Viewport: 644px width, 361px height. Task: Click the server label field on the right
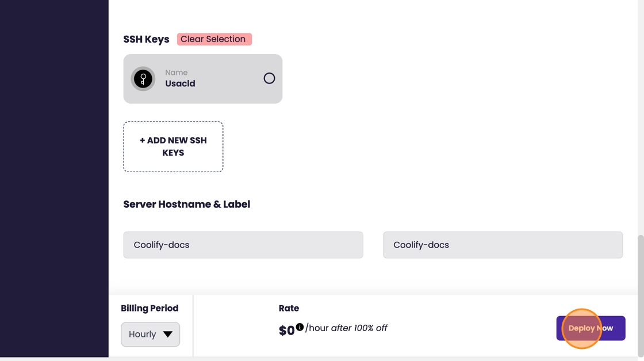tap(503, 245)
